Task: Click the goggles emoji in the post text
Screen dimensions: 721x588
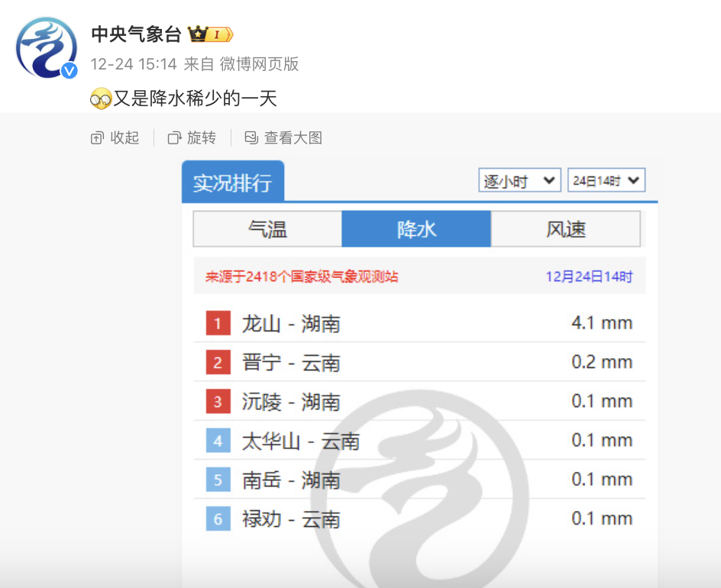Action: (100, 99)
